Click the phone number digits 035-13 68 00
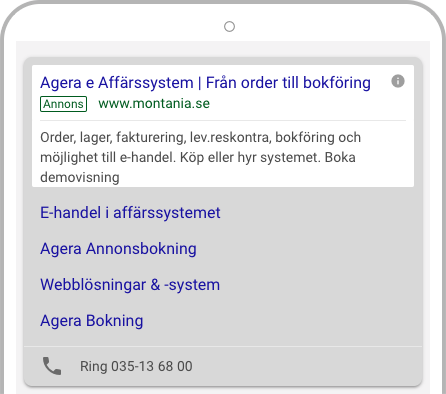 coord(152,366)
